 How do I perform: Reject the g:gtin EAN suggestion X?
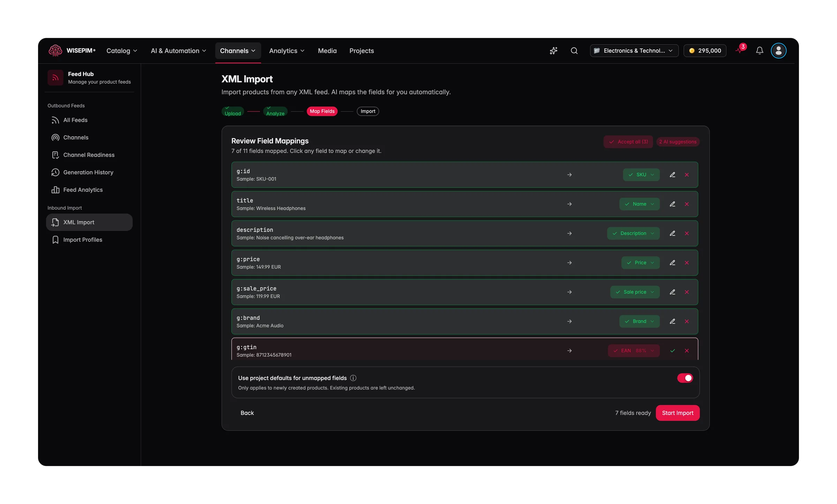(x=687, y=351)
